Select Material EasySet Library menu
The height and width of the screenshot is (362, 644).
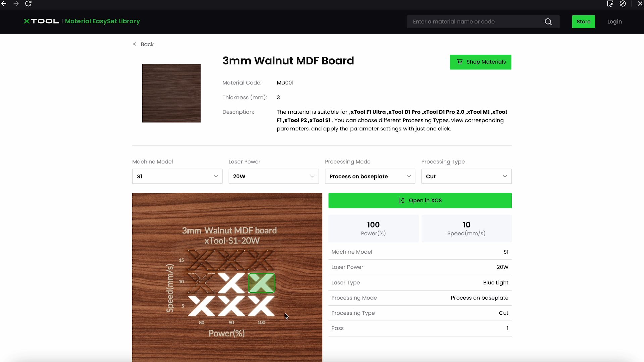(102, 21)
